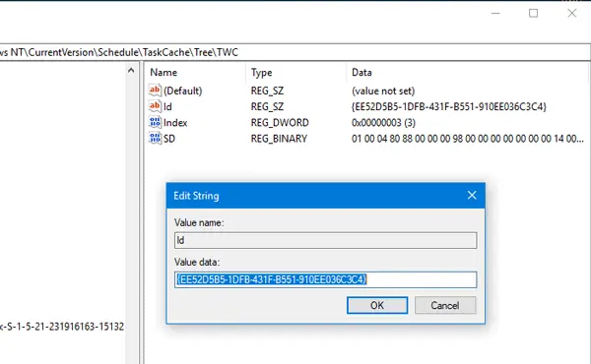591x364 pixels.
Task: Confirm the edit with OK
Action: [377, 305]
